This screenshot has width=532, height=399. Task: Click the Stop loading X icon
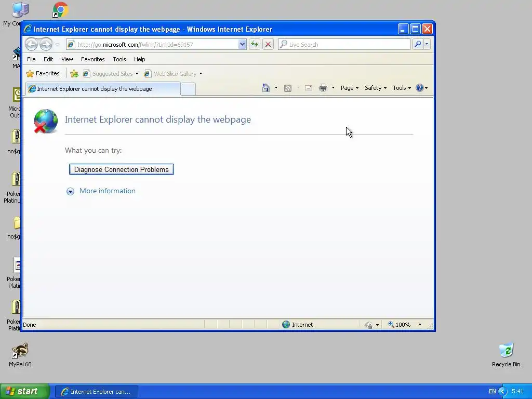(x=268, y=44)
